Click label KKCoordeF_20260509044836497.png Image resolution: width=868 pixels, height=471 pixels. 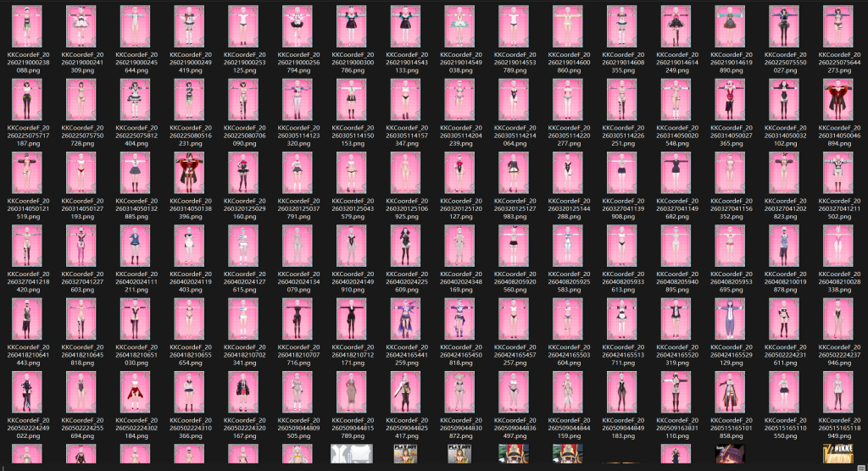pos(515,428)
